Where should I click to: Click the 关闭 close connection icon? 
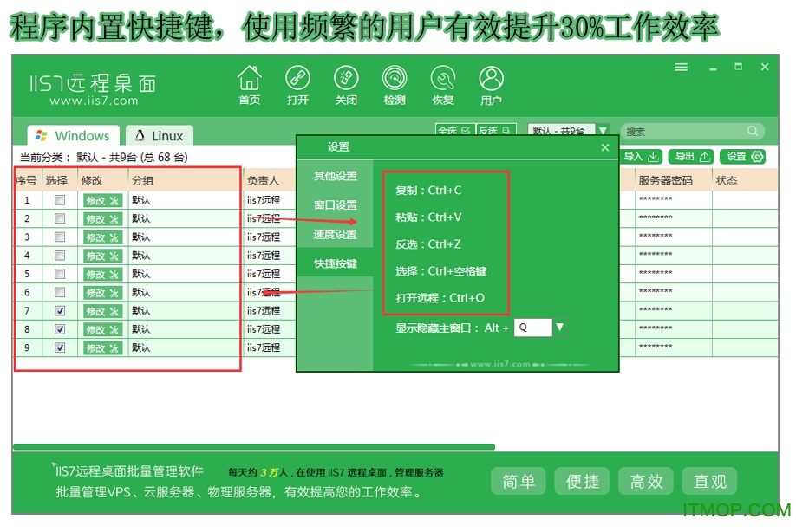click(346, 80)
